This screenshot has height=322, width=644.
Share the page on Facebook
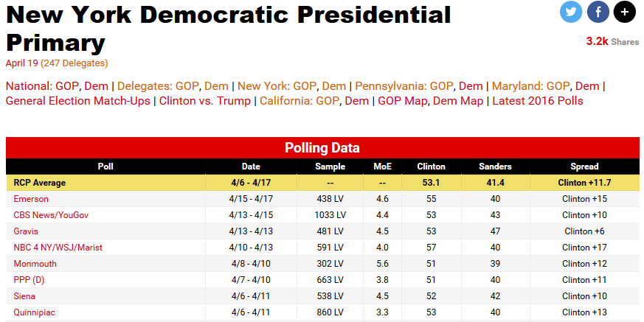coord(598,11)
